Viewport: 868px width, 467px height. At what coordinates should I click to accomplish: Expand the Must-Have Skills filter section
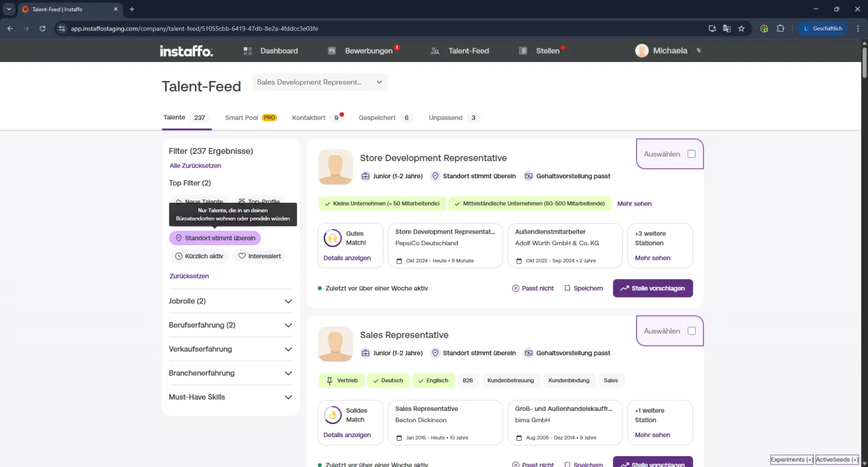pos(231,397)
